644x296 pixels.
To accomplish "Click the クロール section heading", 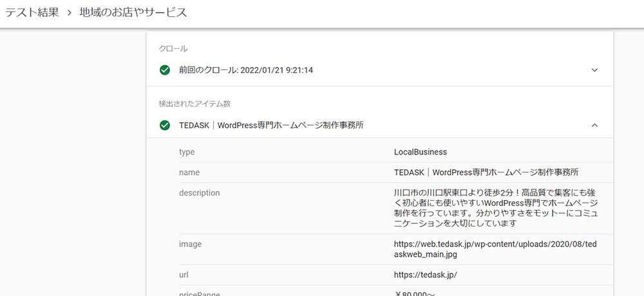I will (173, 48).
